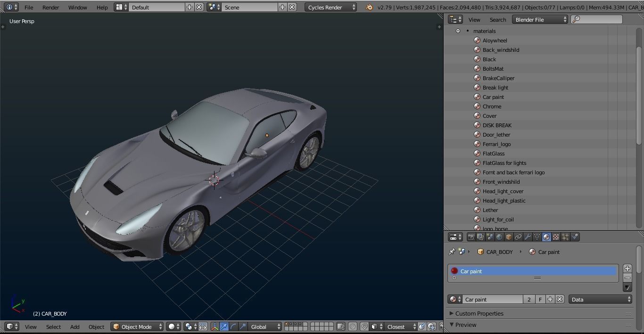Open the Render properties tab
Viewport: 644px width, 334px height.
point(471,237)
